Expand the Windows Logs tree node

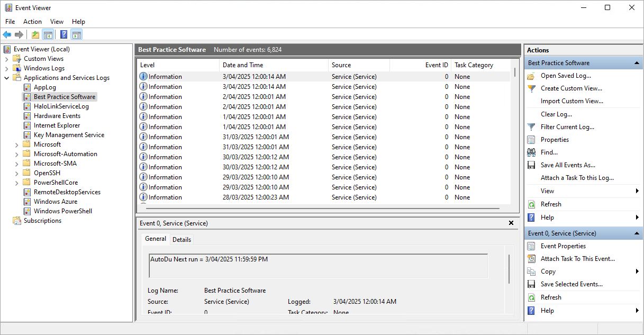click(7, 68)
